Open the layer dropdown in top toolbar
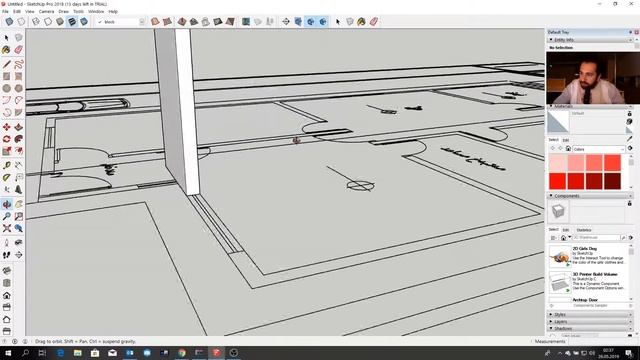This screenshot has height=360, width=640. tap(142, 22)
